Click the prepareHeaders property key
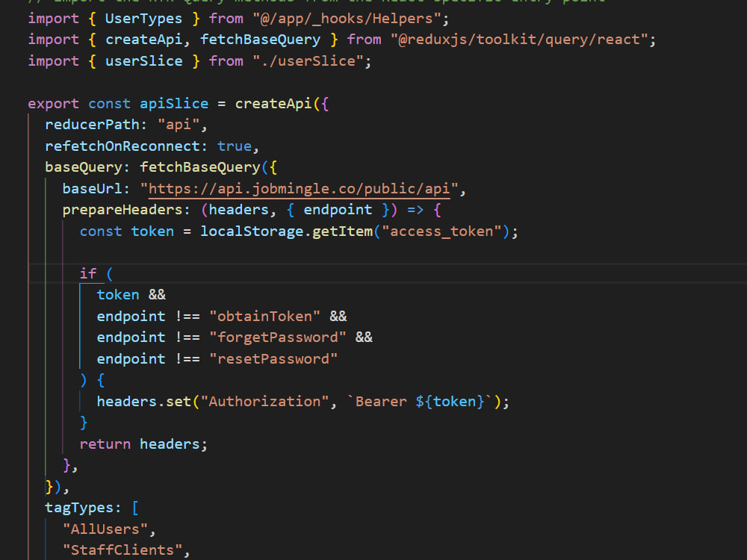This screenshot has height=560, width=747. (123, 210)
